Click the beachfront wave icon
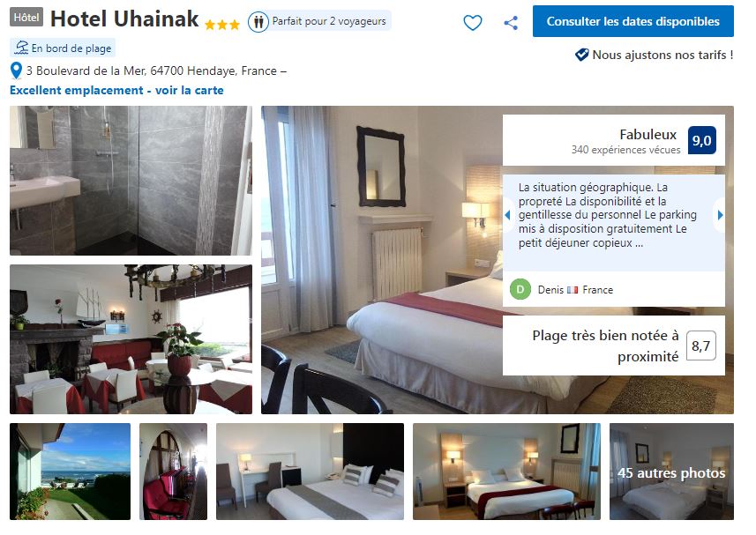The width and height of the screenshot is (756, 535). point(22,48)
